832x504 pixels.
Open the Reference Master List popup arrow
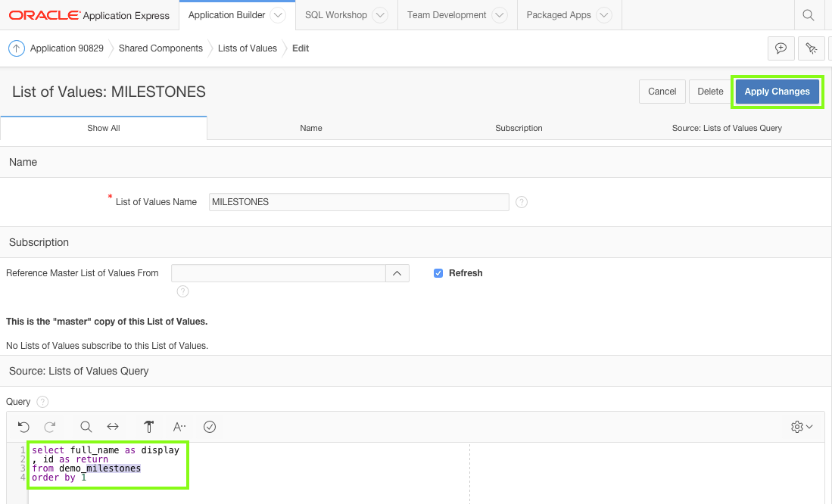coord(397,273)
